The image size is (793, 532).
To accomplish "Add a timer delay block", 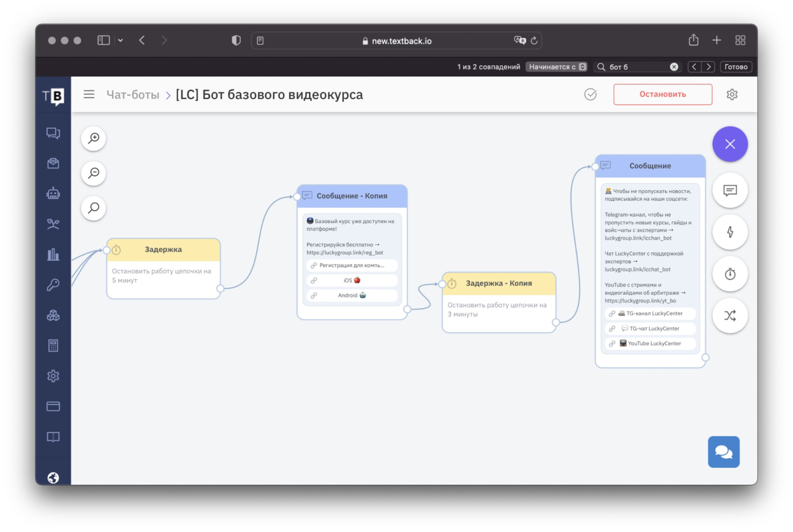I will pos(730,274).
